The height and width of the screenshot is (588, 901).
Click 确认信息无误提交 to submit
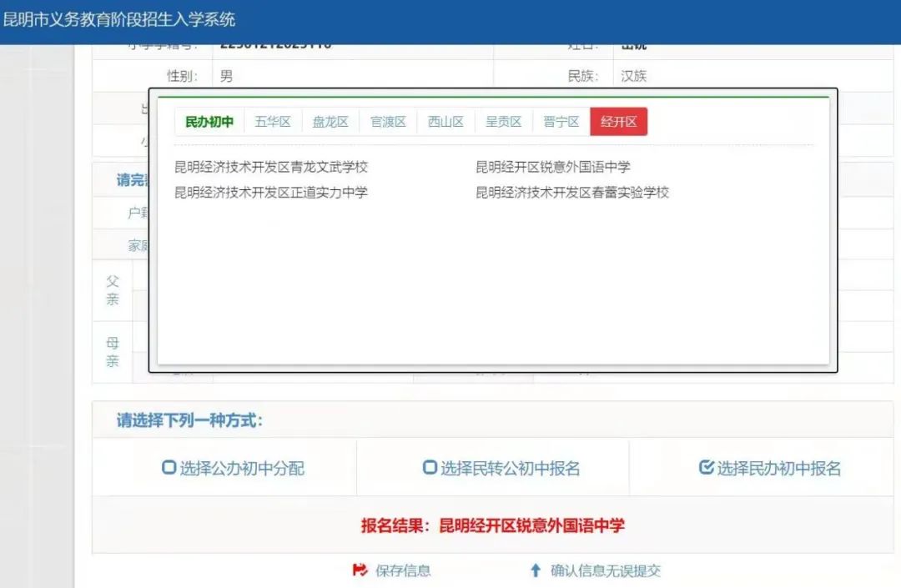(x=606, y=570)
